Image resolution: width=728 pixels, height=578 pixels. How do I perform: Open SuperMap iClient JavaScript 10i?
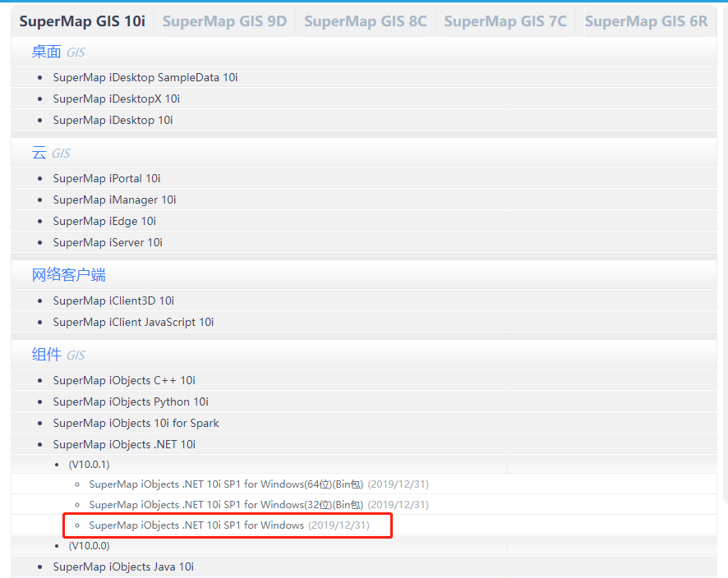pos(133,322)
